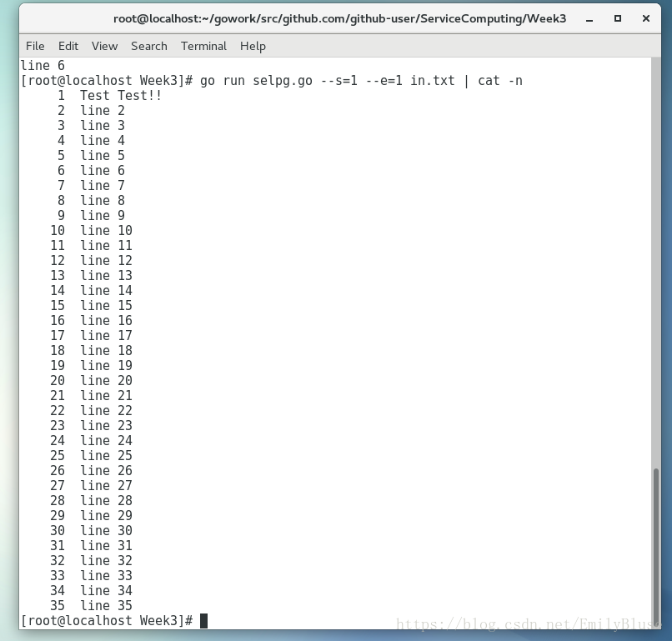Minimize the terminal window

pyautogui.click(x=589, y=19)
